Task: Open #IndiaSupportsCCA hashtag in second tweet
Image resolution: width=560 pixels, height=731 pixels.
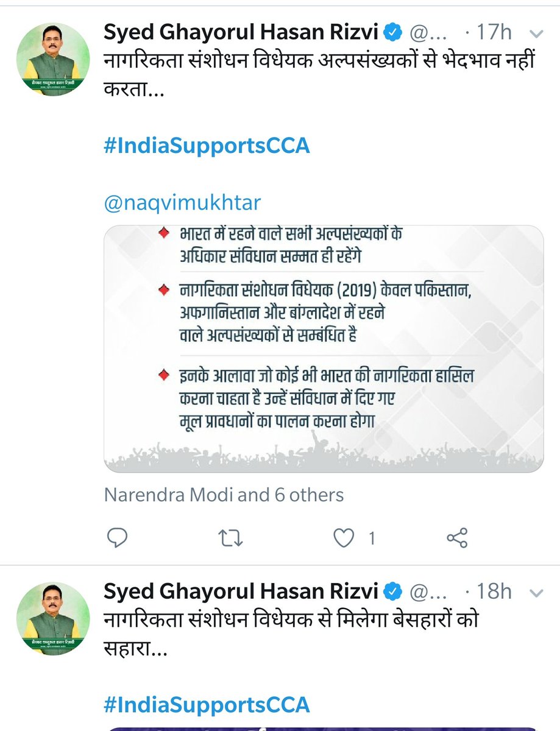Action: (207, 705)
